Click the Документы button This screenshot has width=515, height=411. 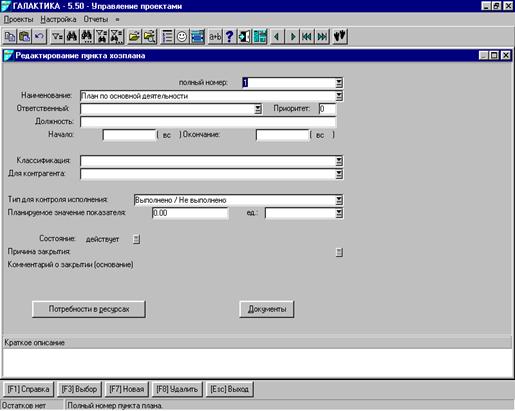267,309
